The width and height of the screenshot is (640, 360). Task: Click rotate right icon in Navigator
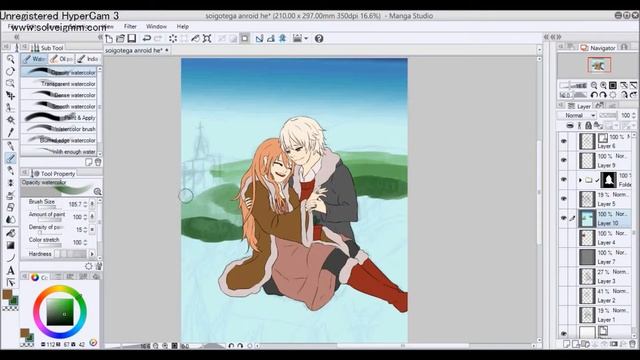(603, 95)
